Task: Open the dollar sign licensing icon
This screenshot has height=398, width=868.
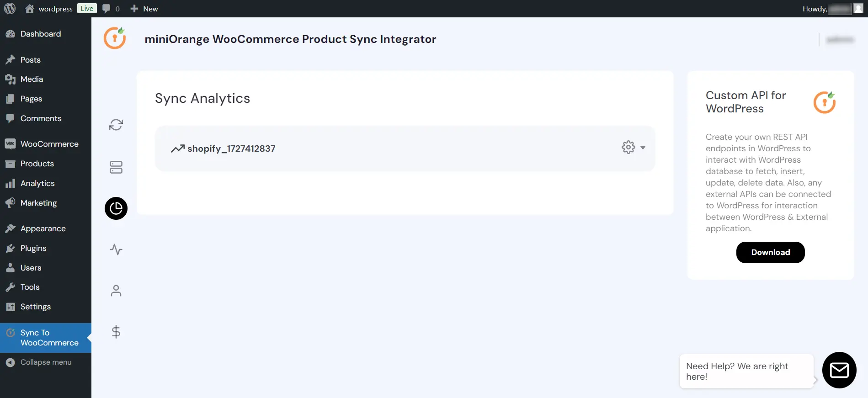Action: click(116, 332)
